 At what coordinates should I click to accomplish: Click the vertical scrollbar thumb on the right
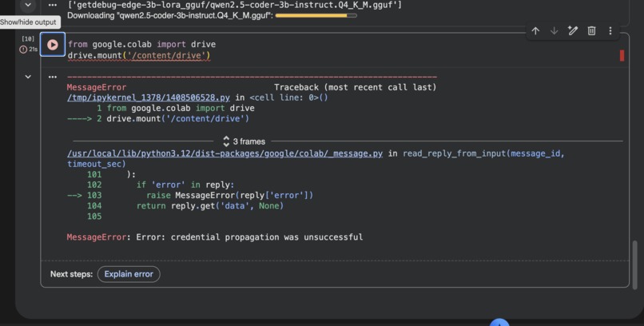point(635,267)
